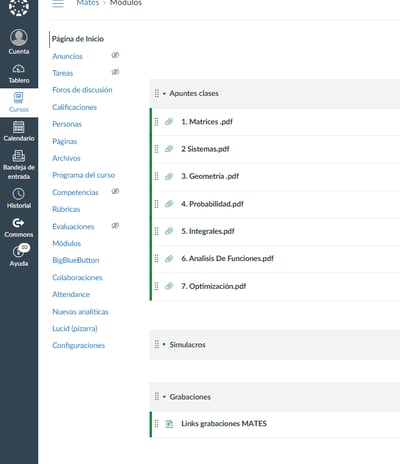
Task: Collapse the Grabaciones module
Action: 164,397
